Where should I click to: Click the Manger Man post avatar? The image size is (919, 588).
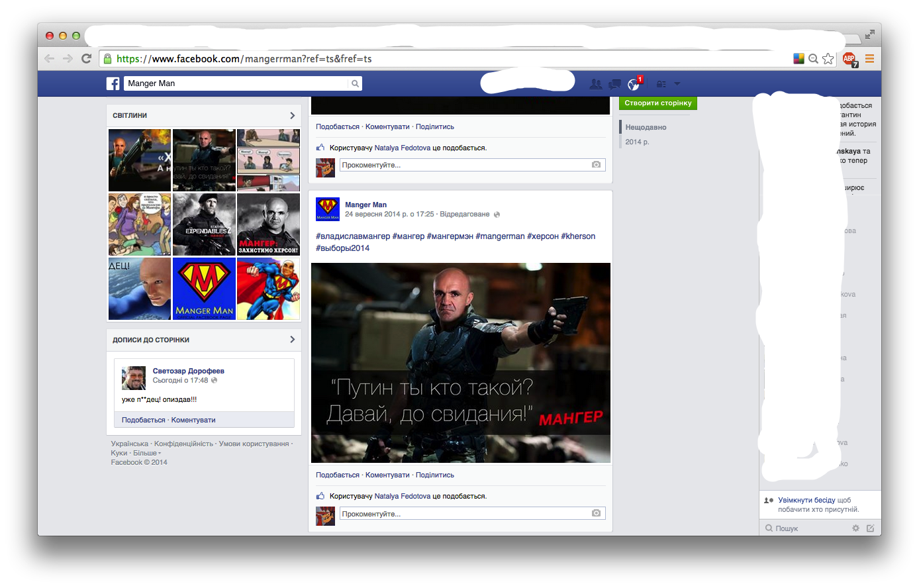(328, 209)
